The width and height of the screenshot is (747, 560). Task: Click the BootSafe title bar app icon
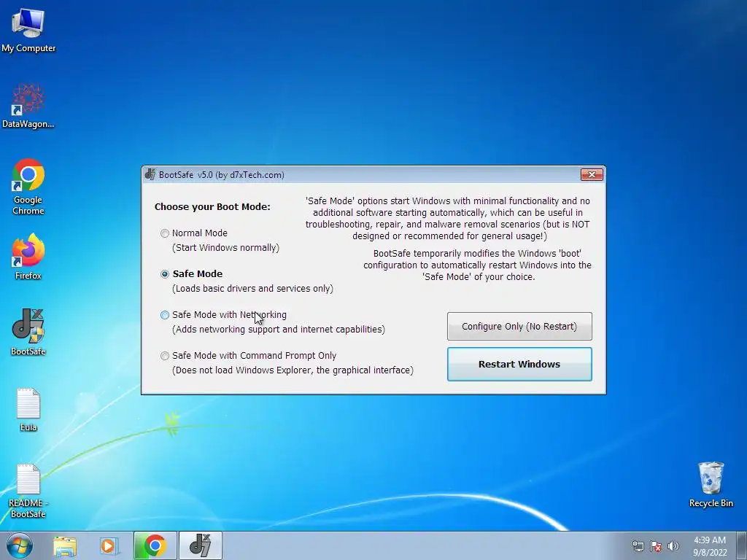click(150, 175)
